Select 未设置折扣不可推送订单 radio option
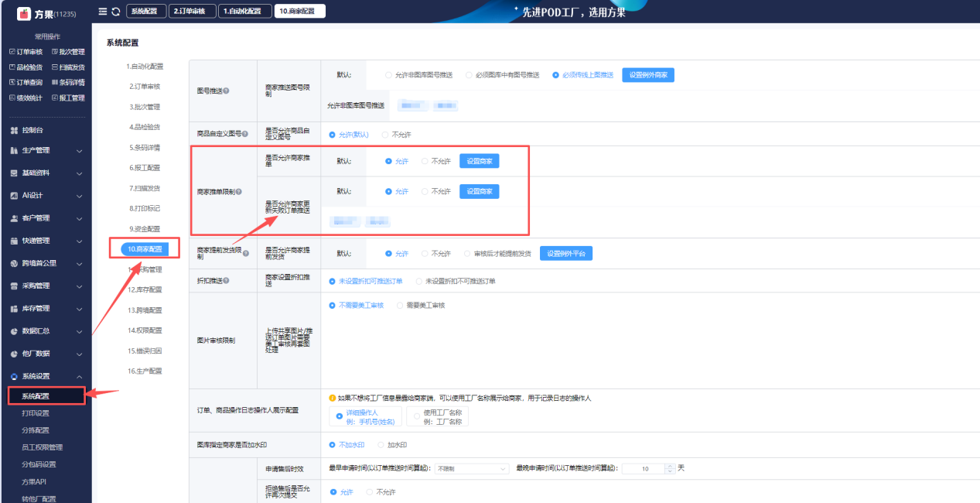Image resolution: width=980 pixels, height=503 pixels. [x=455, y=280]
